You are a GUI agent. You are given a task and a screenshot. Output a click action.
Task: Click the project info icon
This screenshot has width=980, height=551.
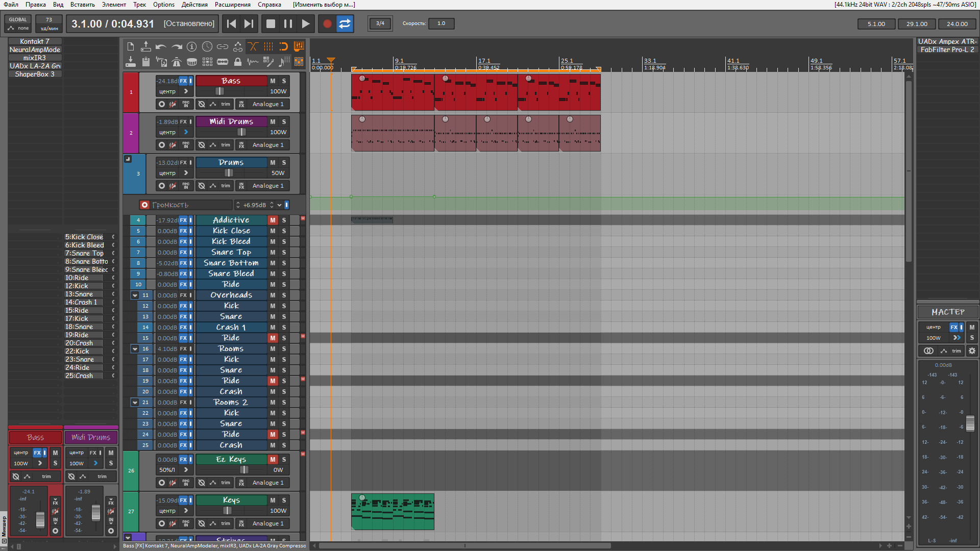click(191, 46)
